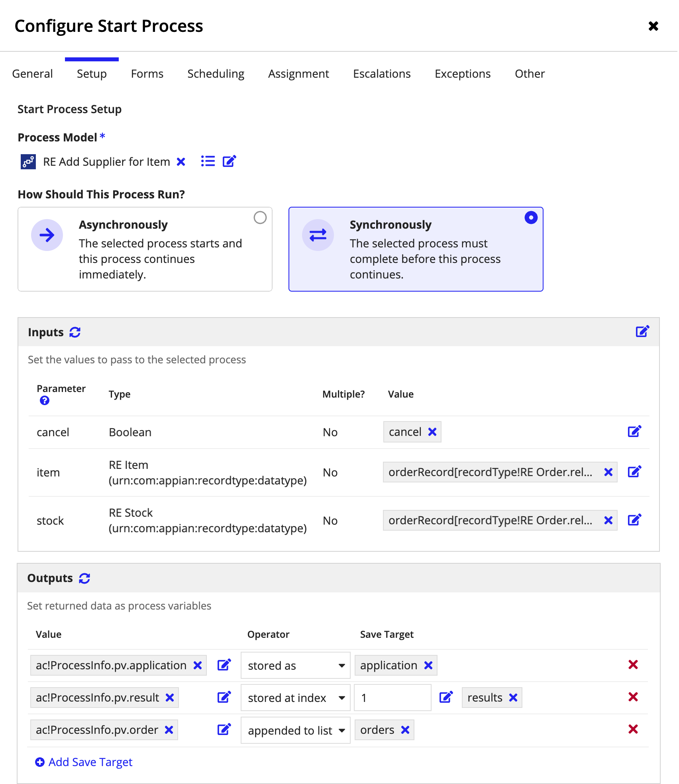Clear the cancel input value
679x784 pixels.
click(x=432, y=432)
